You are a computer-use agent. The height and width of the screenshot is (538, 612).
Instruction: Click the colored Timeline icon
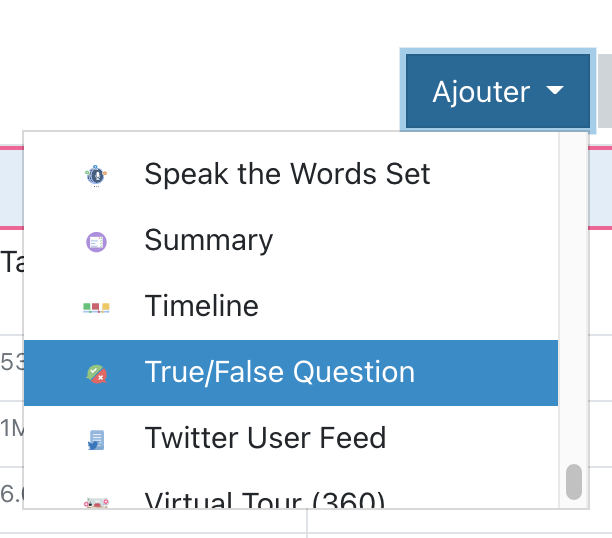click(96, 307)
